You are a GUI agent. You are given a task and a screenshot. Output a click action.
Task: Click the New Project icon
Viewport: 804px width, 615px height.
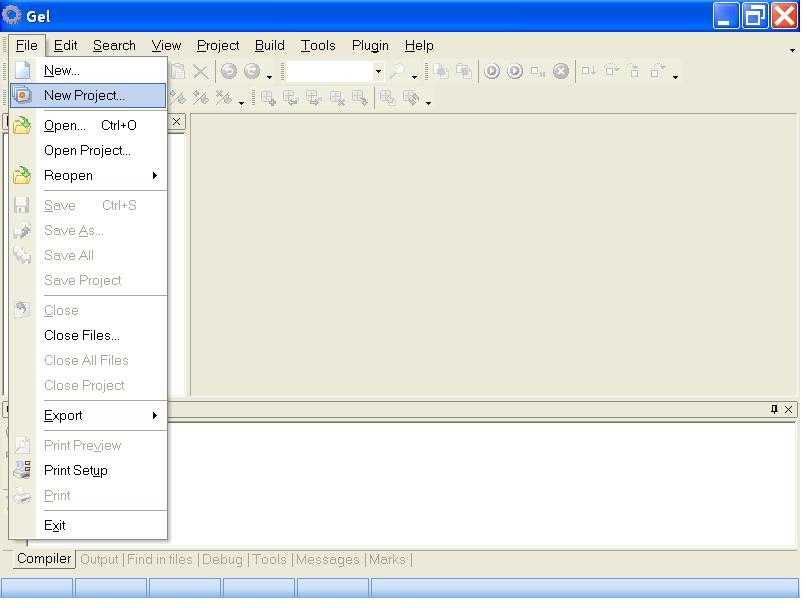[x=22, y=96]
